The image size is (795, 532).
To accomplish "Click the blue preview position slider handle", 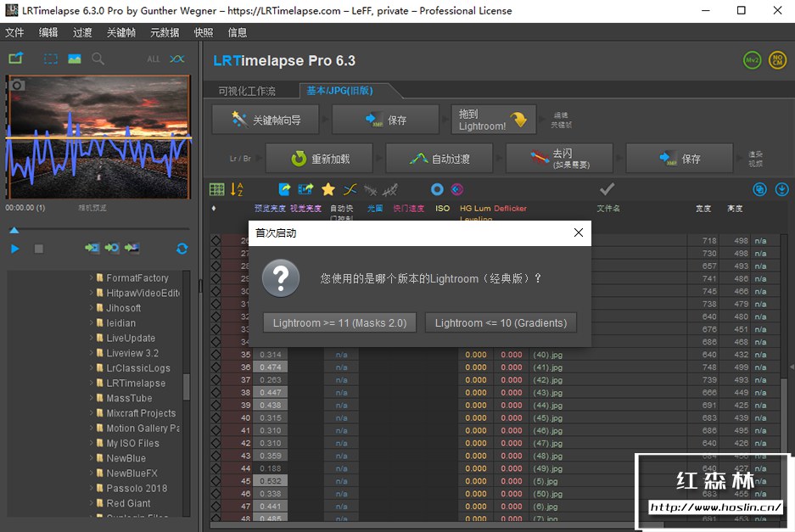I will (x=14, y=230).
